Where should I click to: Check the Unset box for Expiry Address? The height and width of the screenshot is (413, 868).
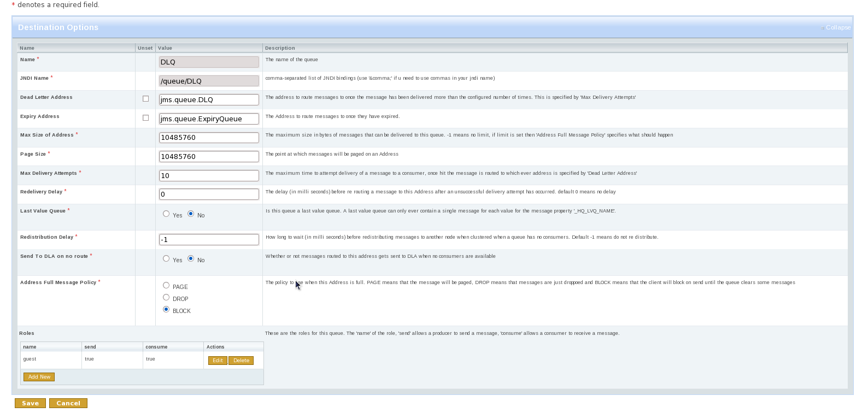click(x=145, y=118)
